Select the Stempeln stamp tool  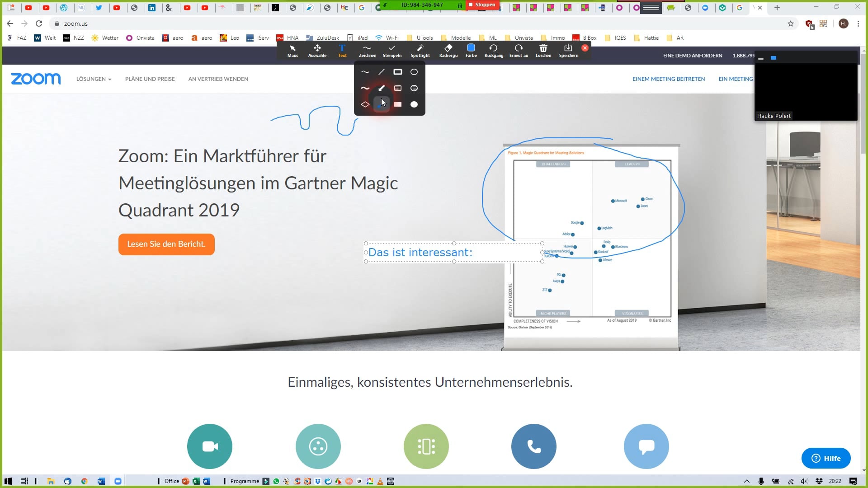(392, 51)
